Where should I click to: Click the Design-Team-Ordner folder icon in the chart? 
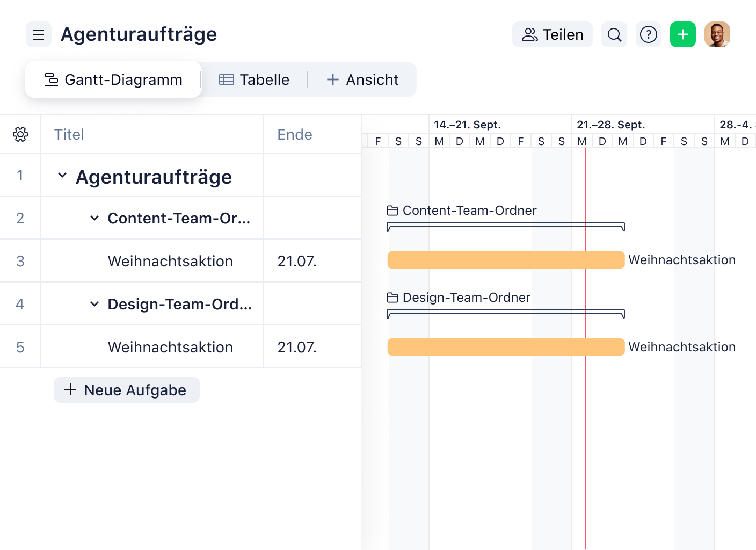392,297
